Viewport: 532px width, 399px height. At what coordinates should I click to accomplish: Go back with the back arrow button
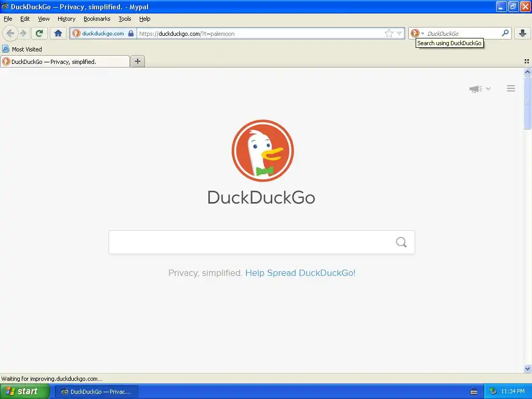click(10, 33)
